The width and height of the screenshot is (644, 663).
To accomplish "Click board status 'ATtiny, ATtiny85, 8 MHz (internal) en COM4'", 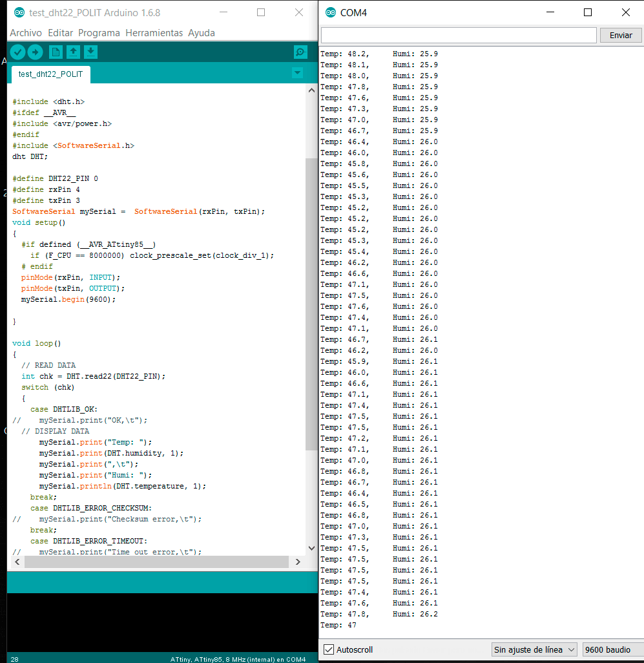I will tap(238, 659).
